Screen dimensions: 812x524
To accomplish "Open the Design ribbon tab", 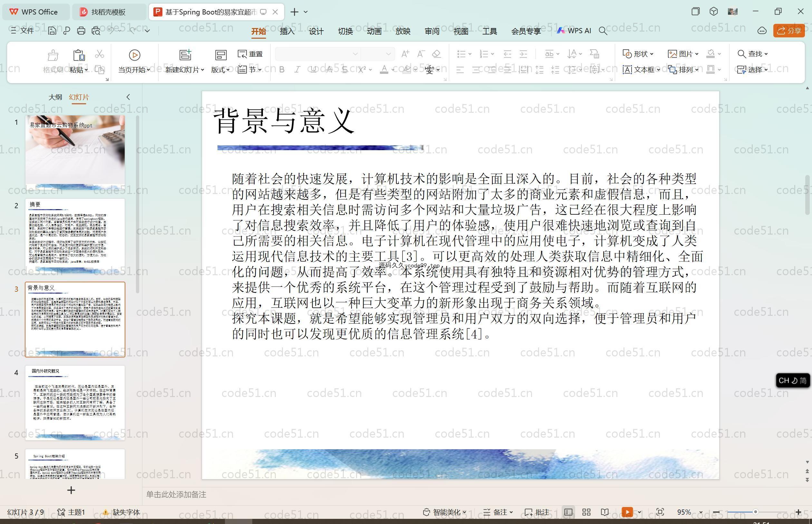I will 316,31.
